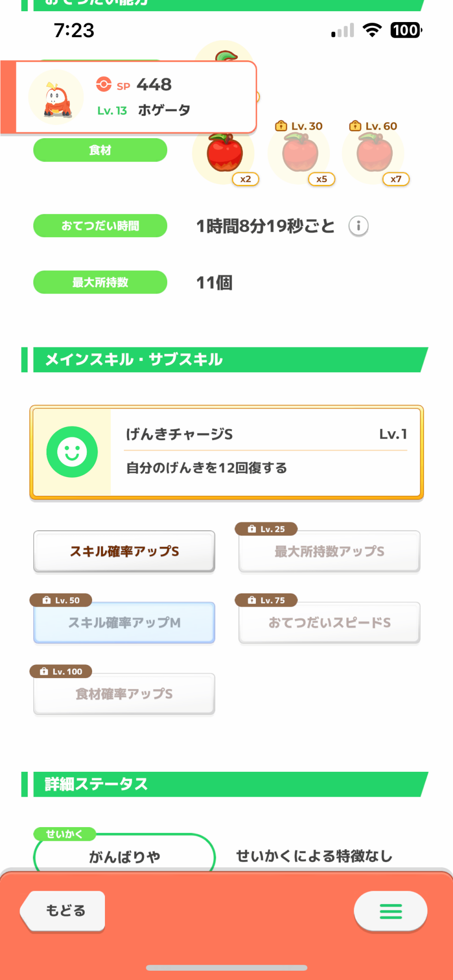The image size is (453, 980).
Task: Tap the info icon beside helping time
Action: tap(358, 226)
